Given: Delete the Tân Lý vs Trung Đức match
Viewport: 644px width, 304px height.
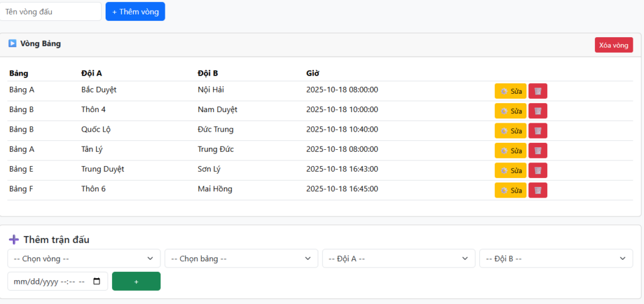Looking at the screenshot, I should (538, 151).
